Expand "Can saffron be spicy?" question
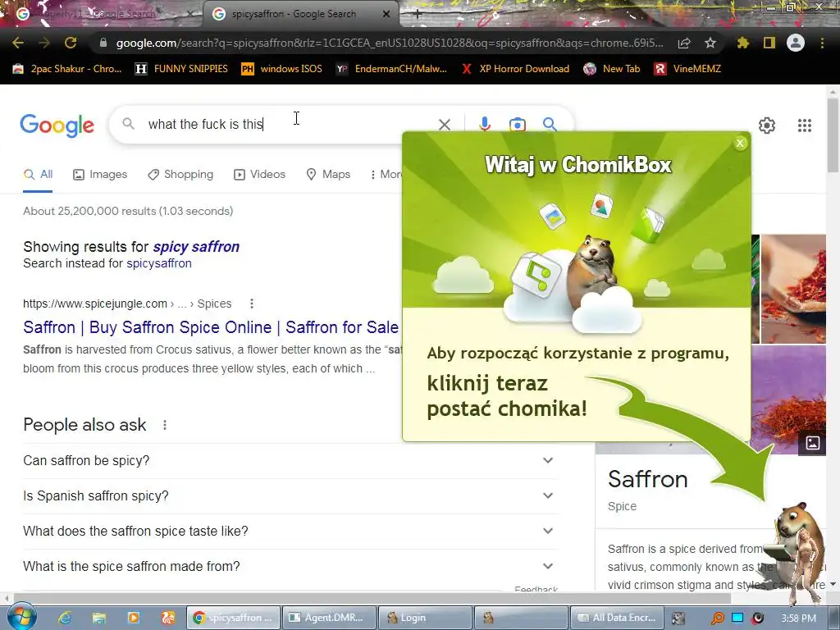This screenshot has width=840, height=630. pos(291,461)
